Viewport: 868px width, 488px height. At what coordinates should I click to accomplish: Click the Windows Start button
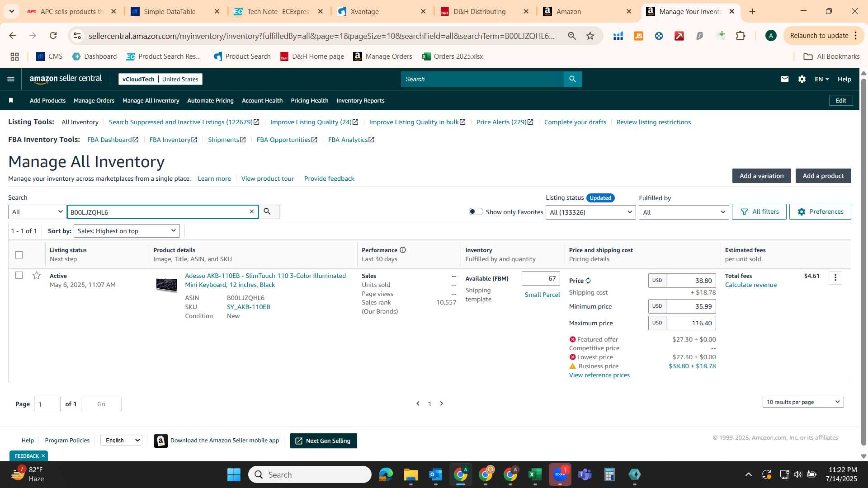coord(234,474)
